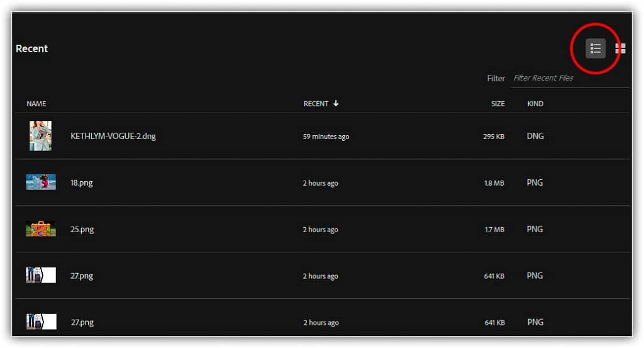Focus the Filter Recent Files field
This screenshot has width=644, height=348.
coord(570,78)
